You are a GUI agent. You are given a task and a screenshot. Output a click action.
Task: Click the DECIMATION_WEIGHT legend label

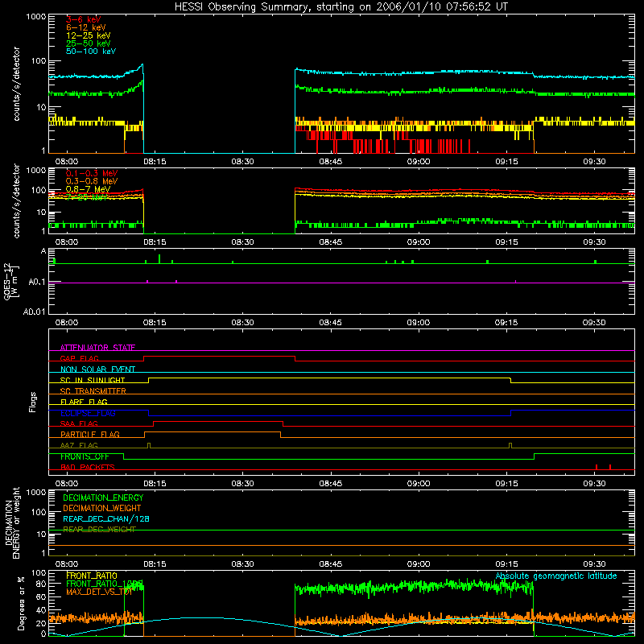(102, 508)
